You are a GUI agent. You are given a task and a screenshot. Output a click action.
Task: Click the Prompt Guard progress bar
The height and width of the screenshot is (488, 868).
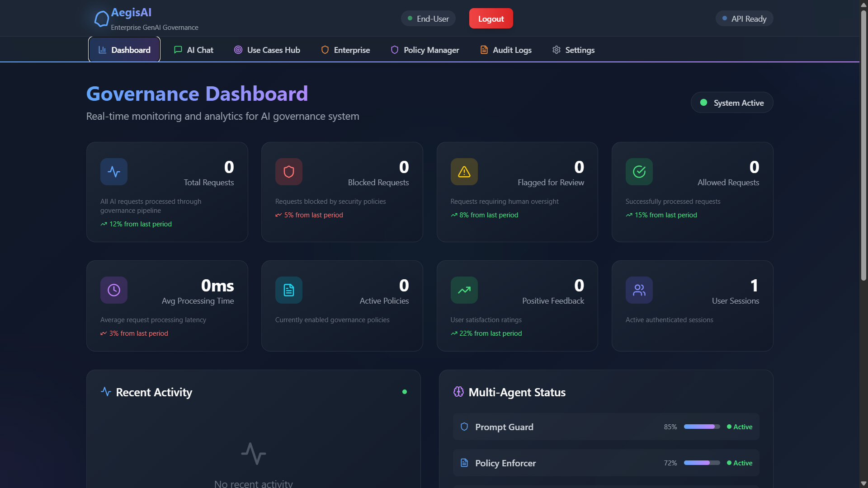tap(702, 427)
